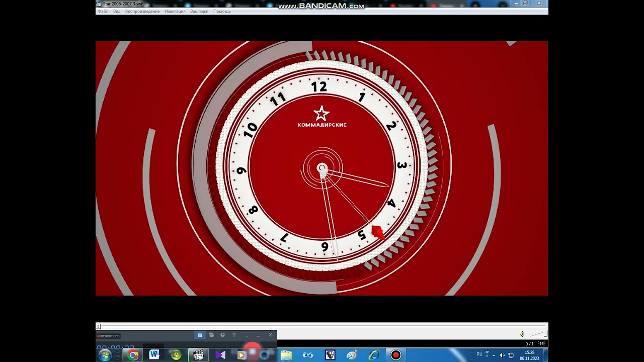Open the mask icon app in taskbar
This screenshot has width=644, height=362.
[x=330, y=355]
